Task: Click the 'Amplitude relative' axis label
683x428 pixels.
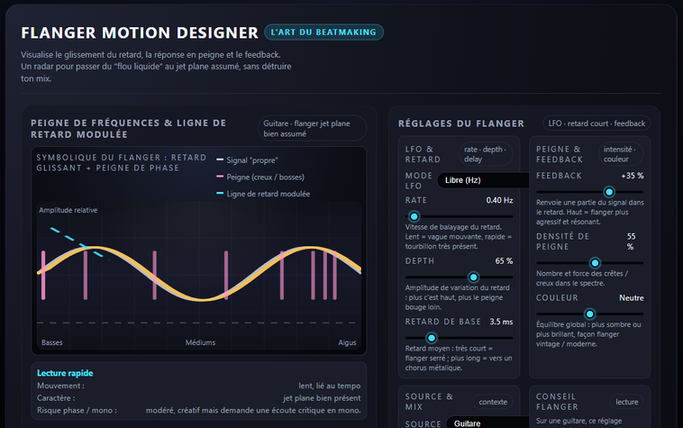Action: pos(68,210)
